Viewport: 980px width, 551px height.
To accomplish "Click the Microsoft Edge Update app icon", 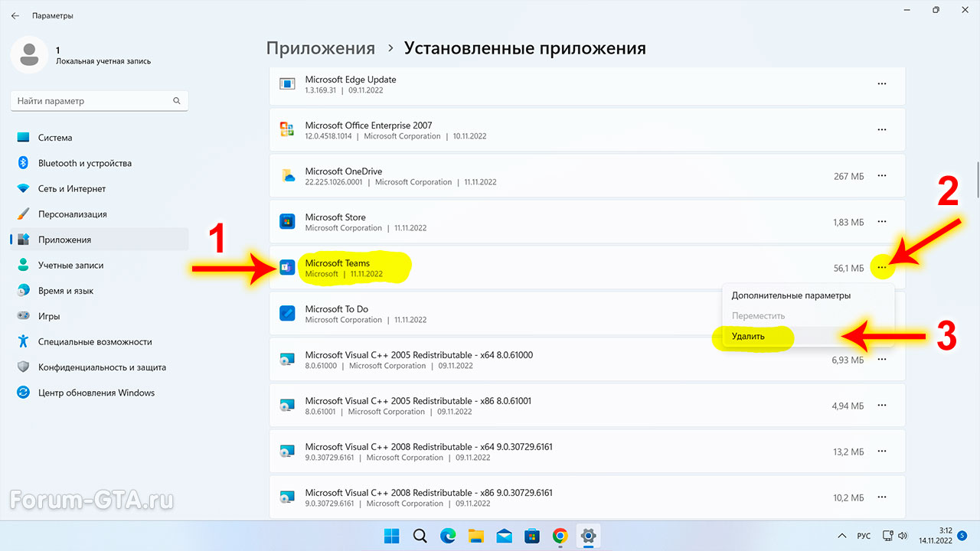I will (287, 84).
